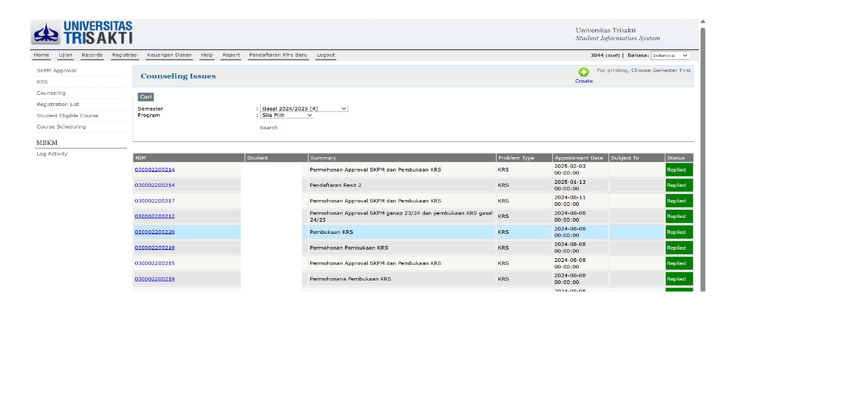The width and height of the screenshot is (868, 402).
Task: Open the Registrasi menu
Action: [124, 55]
